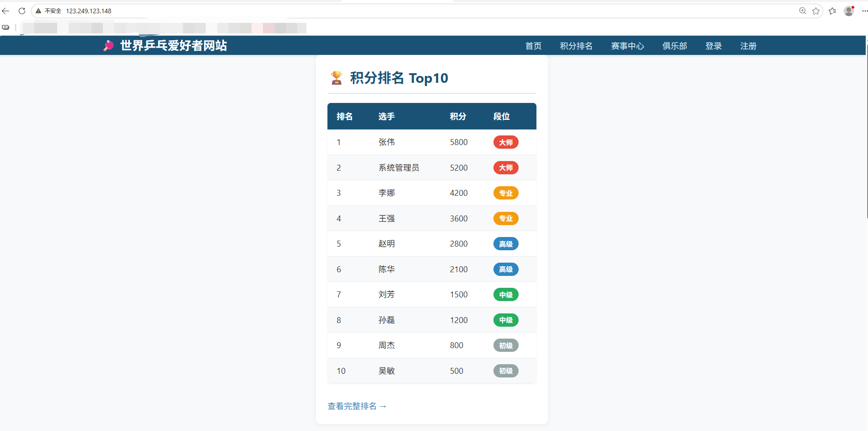Click the 段位 column header
The image size is (868, 431).
click(502, 117)
